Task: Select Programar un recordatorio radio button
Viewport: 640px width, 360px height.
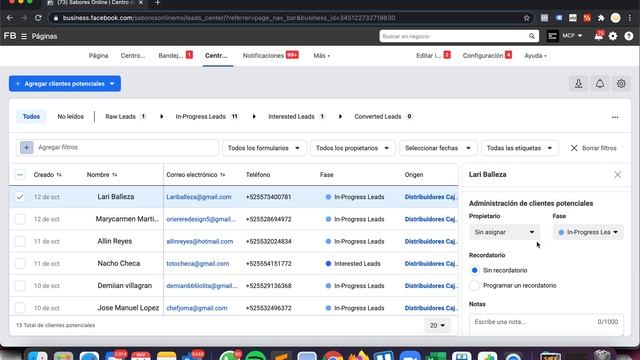Action: [x=474, y=285]
